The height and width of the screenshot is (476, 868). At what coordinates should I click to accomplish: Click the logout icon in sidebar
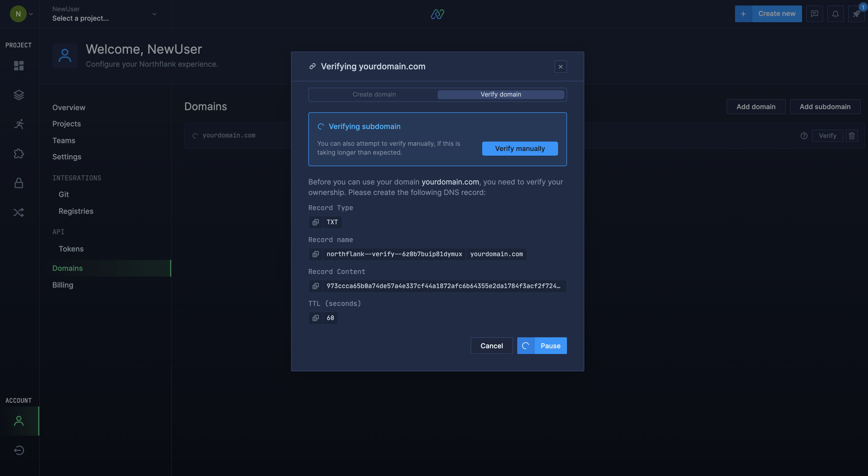pyautogui.click(x=19, y=450)
